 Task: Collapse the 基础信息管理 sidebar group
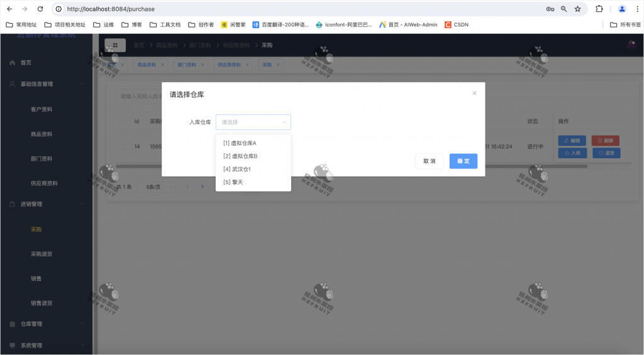pos(46,84)
